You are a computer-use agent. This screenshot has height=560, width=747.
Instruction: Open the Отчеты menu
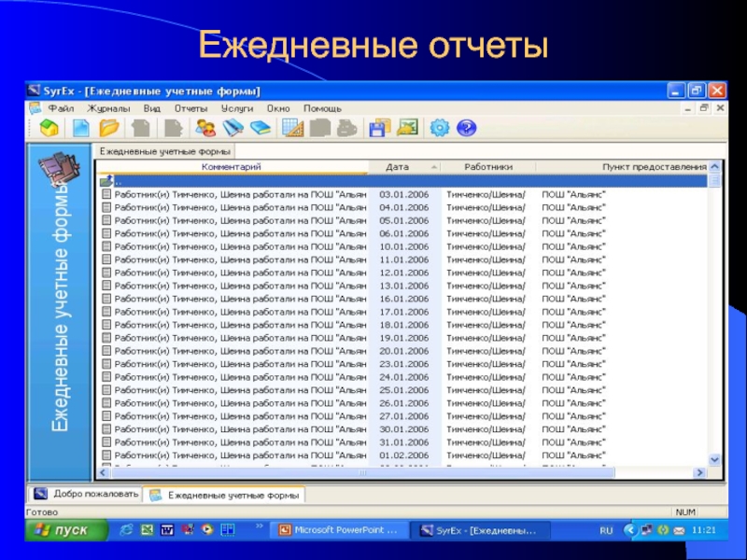click(x=190, y=108)
